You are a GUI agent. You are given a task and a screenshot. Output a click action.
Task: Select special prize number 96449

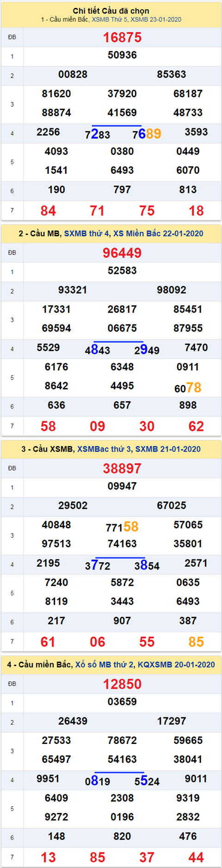tap(122, 253)
